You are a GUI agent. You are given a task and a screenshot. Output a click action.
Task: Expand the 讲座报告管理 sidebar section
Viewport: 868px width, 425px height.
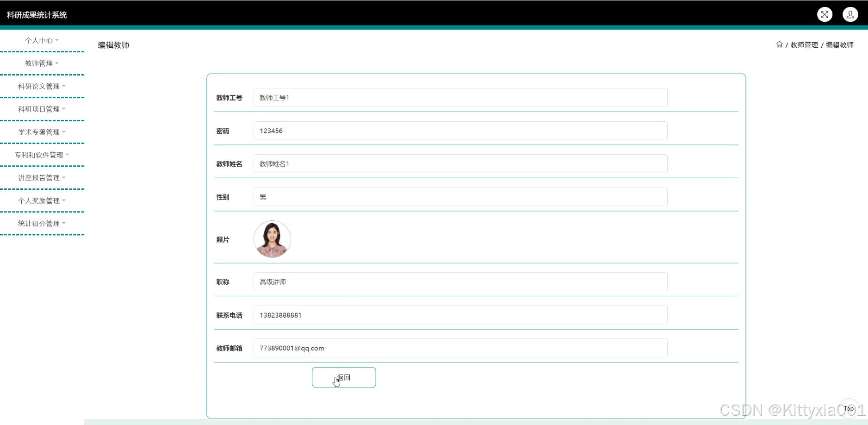[x=42, y=177]
